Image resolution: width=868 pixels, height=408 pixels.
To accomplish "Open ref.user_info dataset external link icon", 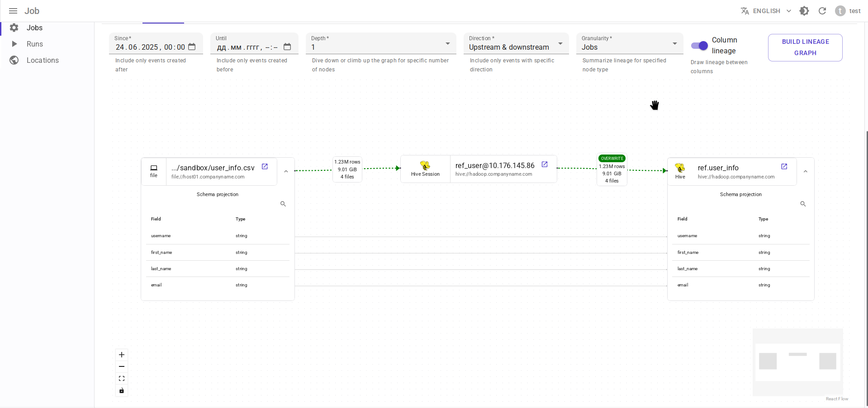I will click(784, 167).
